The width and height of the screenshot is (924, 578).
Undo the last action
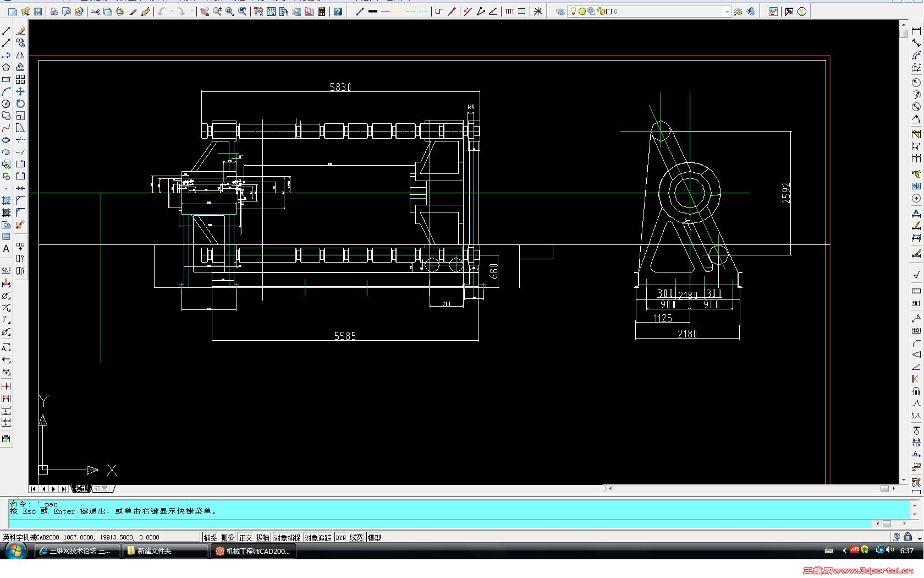[x=162, y=12]
